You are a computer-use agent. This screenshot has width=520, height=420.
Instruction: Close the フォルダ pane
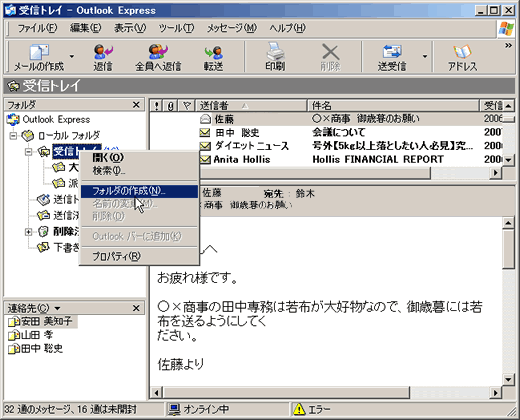tap(136, 105)
